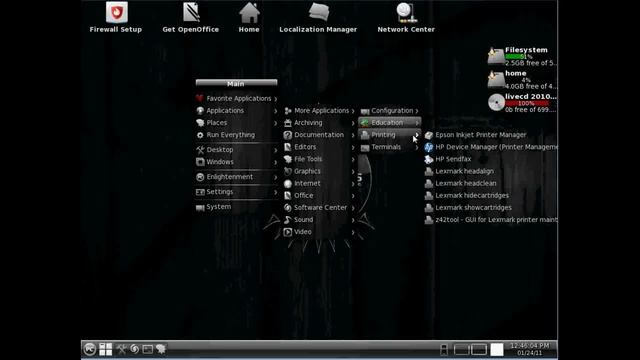The image size is (640, 360).
Task: Select Run Everything in Main menu
Action: (x=237, y=135)
